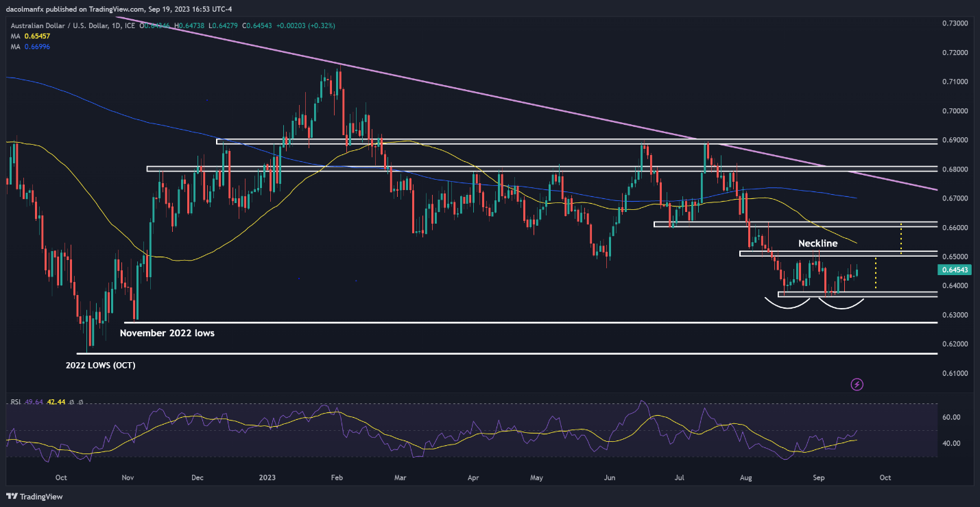Click the 0.73000 price axis label

coord(955,23)
